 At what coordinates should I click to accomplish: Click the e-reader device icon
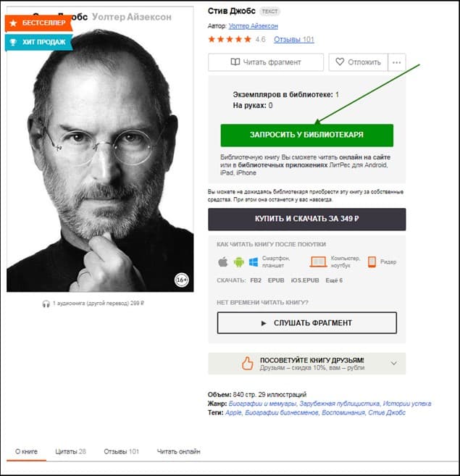pyautogui.click(x=372, y=262)
